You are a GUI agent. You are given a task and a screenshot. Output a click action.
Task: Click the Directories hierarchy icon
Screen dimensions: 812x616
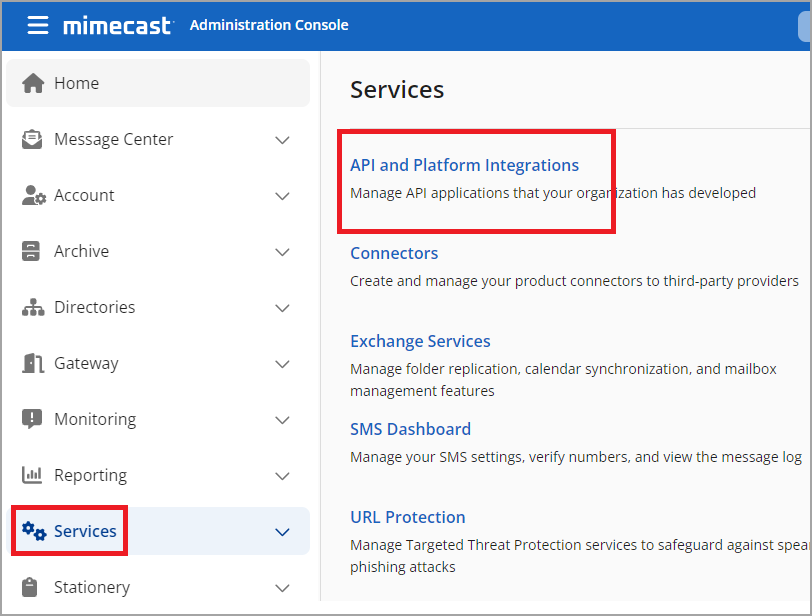33,307
